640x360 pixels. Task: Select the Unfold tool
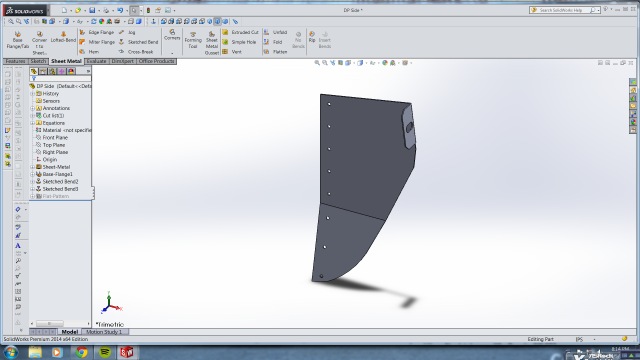click(x=276, y=32)
